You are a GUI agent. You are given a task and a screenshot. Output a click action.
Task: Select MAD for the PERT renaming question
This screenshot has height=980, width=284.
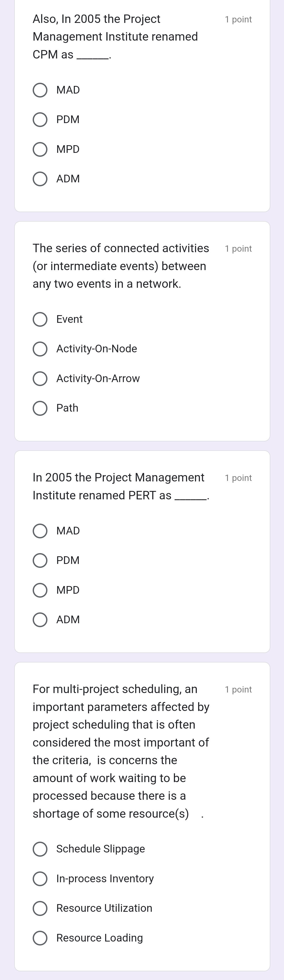(40, 530)
